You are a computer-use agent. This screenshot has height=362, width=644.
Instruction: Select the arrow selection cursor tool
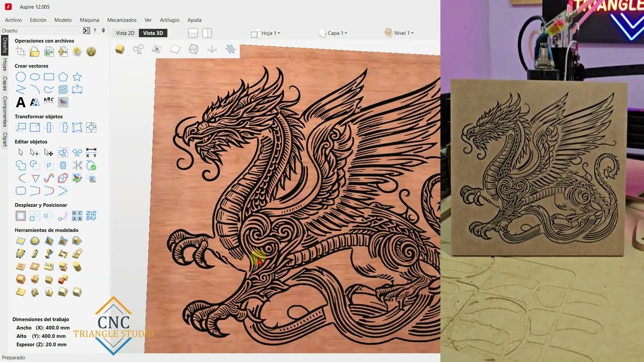(x=21, y=152)
